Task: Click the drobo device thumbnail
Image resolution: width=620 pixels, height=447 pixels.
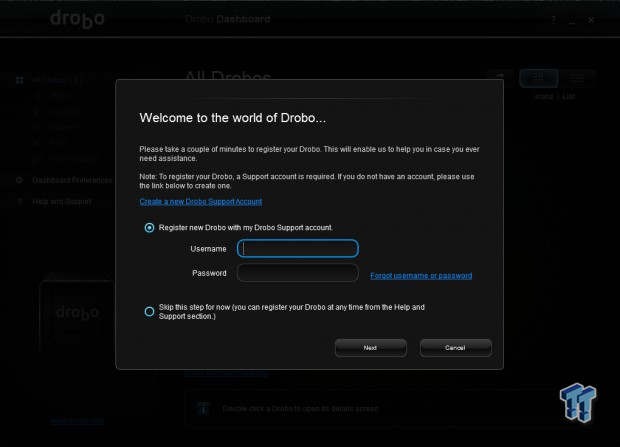Action: point(77,313)
